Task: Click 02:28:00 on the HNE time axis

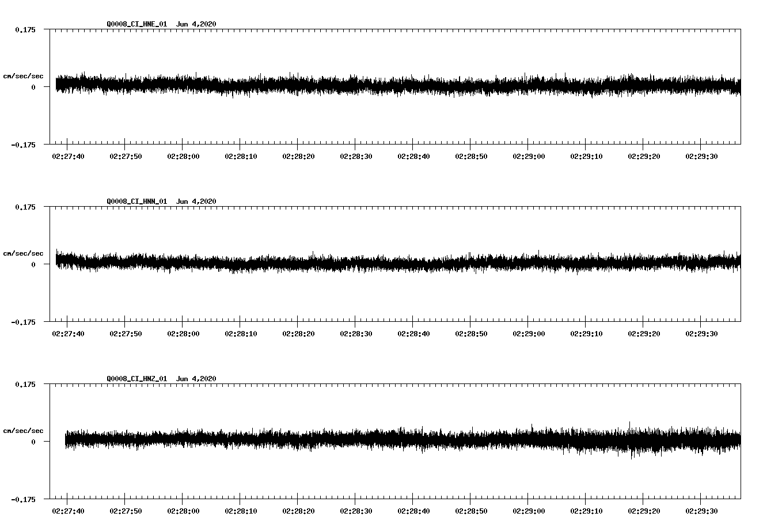Action: 183,156
